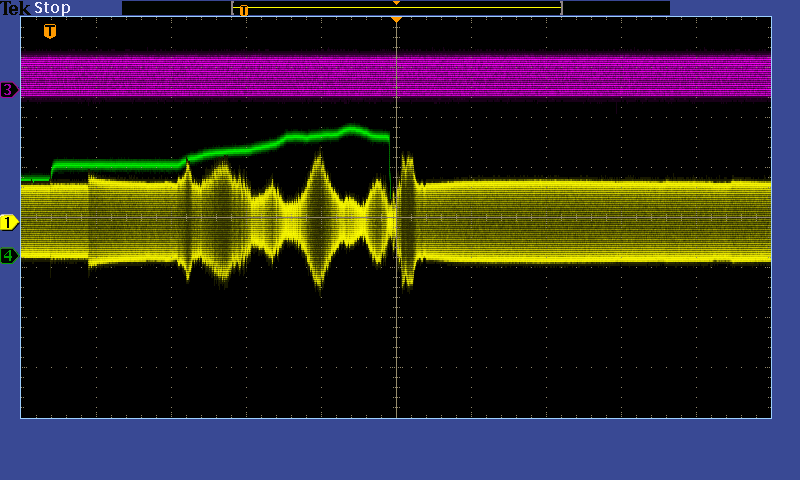The width and height of the screenshot is (800, 480).
Task: Click the tallest yellow burst envelope peak
Action: click(x=319, y=153)
